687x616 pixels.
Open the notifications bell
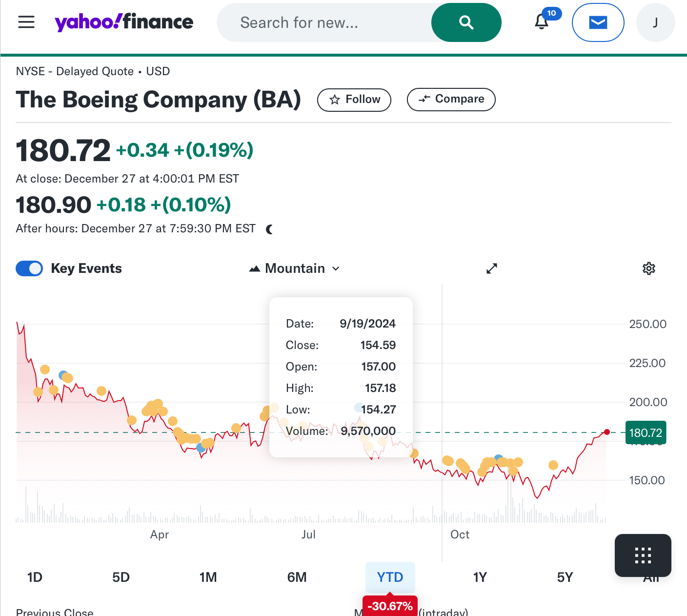coord(542,22)
